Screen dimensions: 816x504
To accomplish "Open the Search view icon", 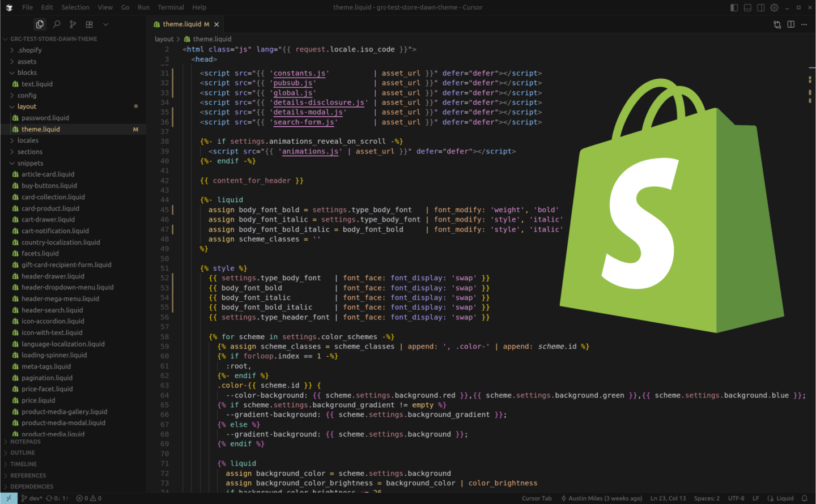I will click(x=56, y=24).
